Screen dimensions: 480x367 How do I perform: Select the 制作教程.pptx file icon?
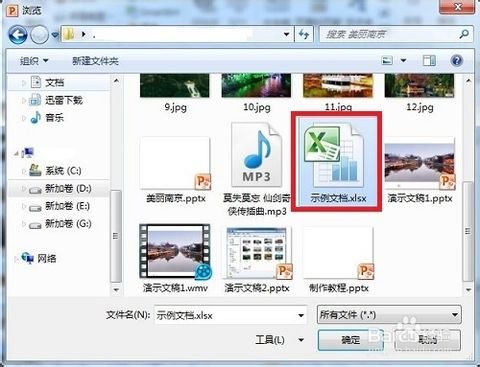click(x=338, y=253)
